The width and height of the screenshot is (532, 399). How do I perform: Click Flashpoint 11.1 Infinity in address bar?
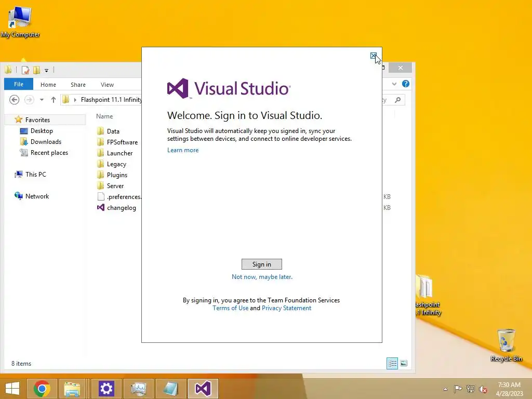[111, 100]
